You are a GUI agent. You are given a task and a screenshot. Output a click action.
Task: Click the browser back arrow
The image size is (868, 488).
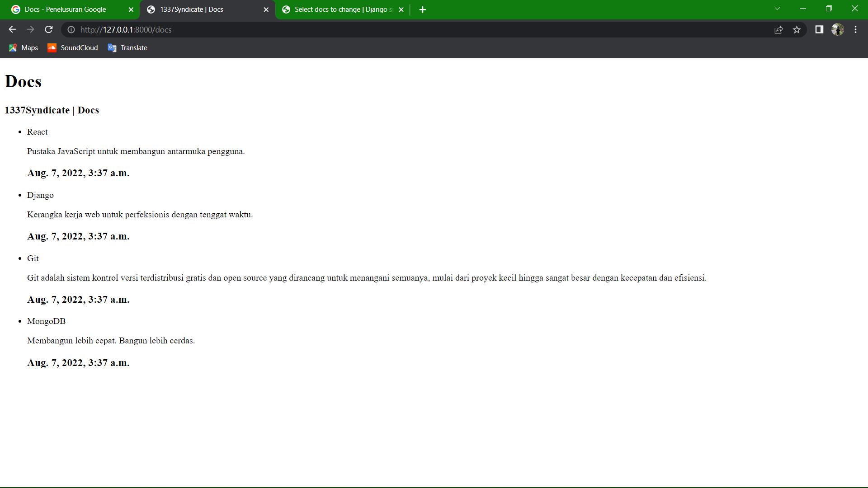click(x=12, y=30)
